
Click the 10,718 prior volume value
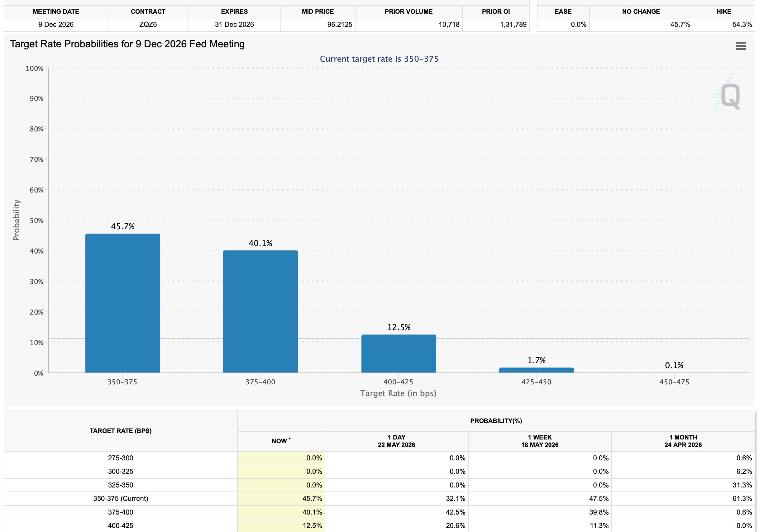[449, 25]
